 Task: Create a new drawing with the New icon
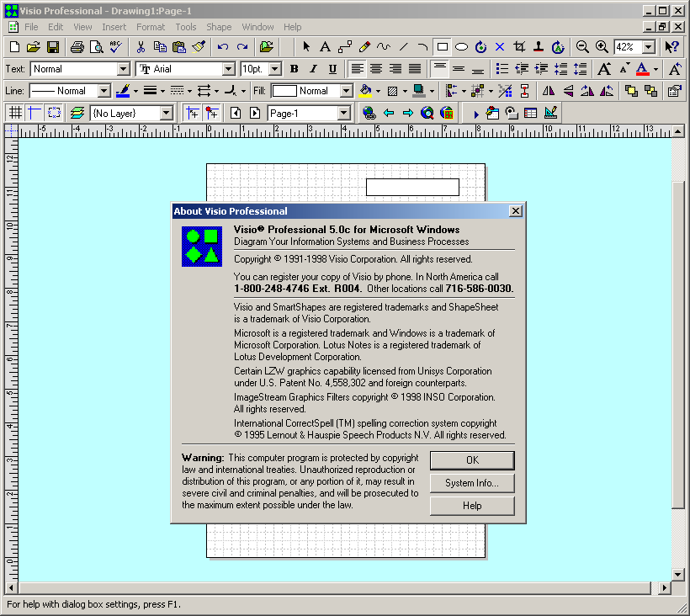tap(14, 47)
